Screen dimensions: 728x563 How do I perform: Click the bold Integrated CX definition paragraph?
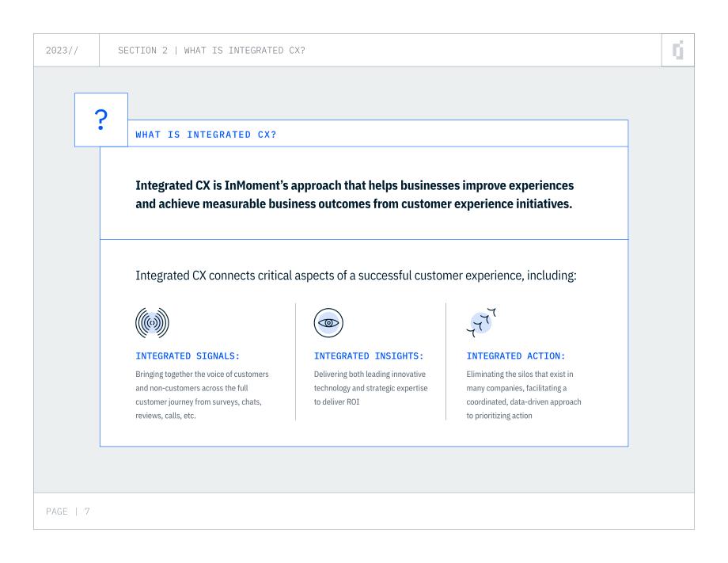pyautogui.click(x=355, y=195)
